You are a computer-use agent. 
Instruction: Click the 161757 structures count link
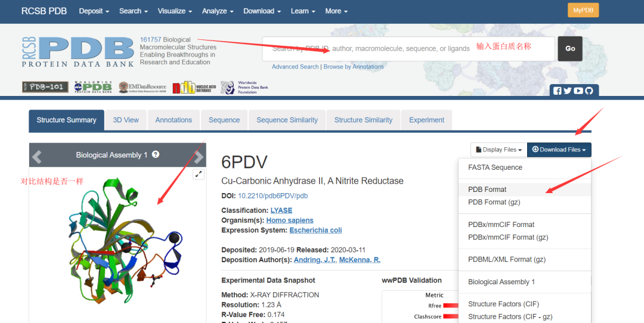tap(150, 39)
